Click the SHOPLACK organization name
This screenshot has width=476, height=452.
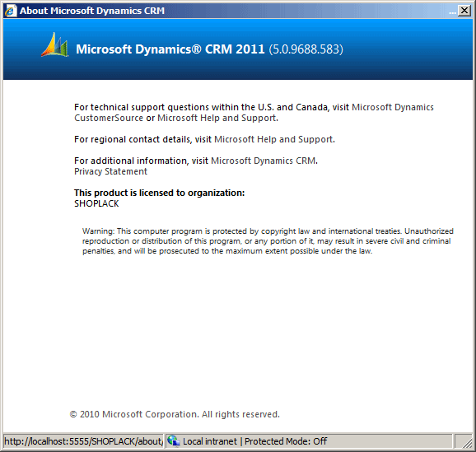click(96, 203)
